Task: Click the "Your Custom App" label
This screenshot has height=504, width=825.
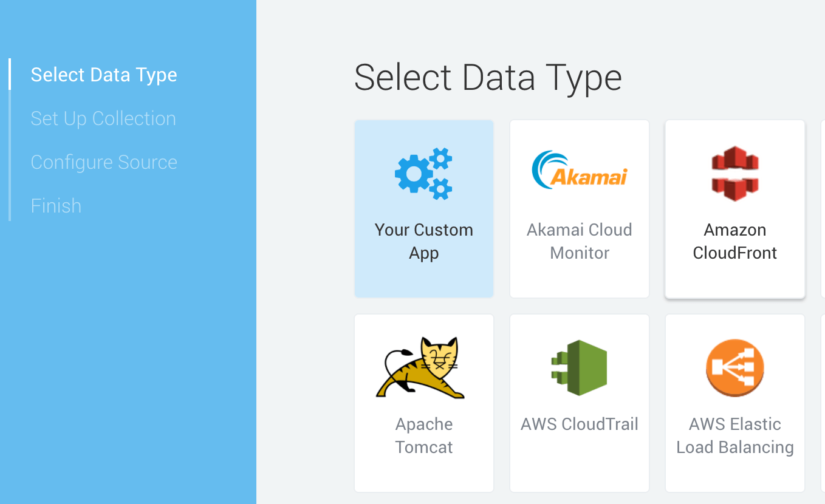Action: point(423,241)
